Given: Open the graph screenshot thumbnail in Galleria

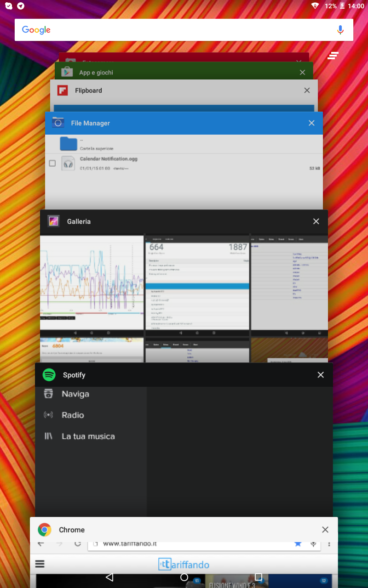Looking at the screenshot, I should pos(92,283).
